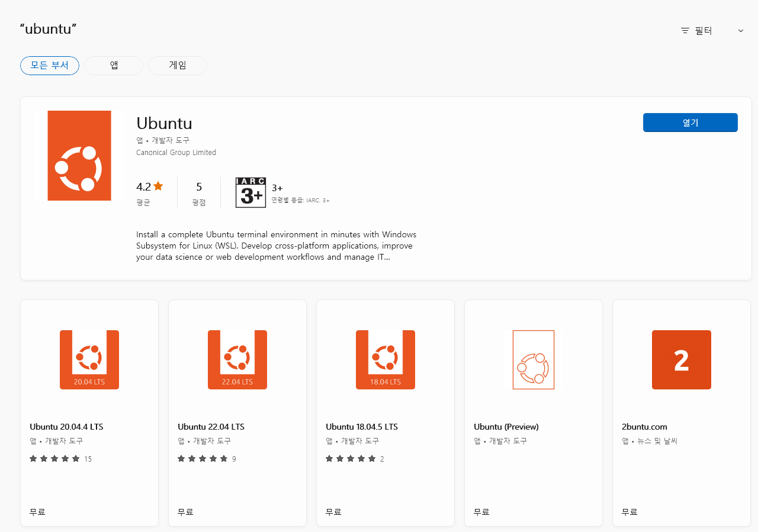This screenshot has width=758, height=532.
Task: Select the '무료' label on 2buntu.com card
Action: click(629, 511)
